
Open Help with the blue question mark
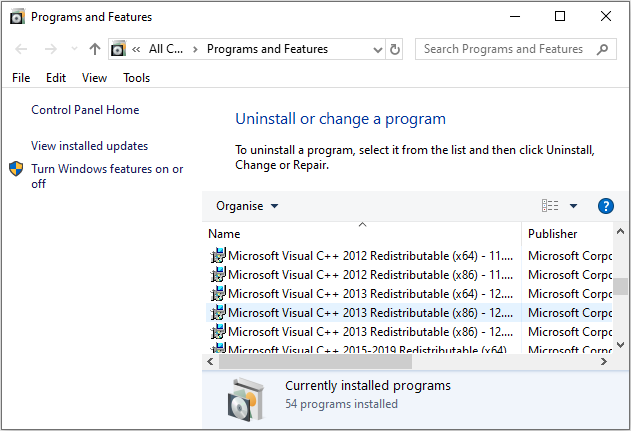pos(605,206)
